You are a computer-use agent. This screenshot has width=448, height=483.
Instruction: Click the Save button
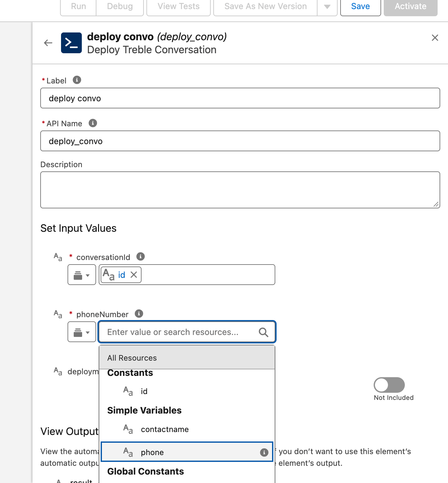(x=360, y=6)
